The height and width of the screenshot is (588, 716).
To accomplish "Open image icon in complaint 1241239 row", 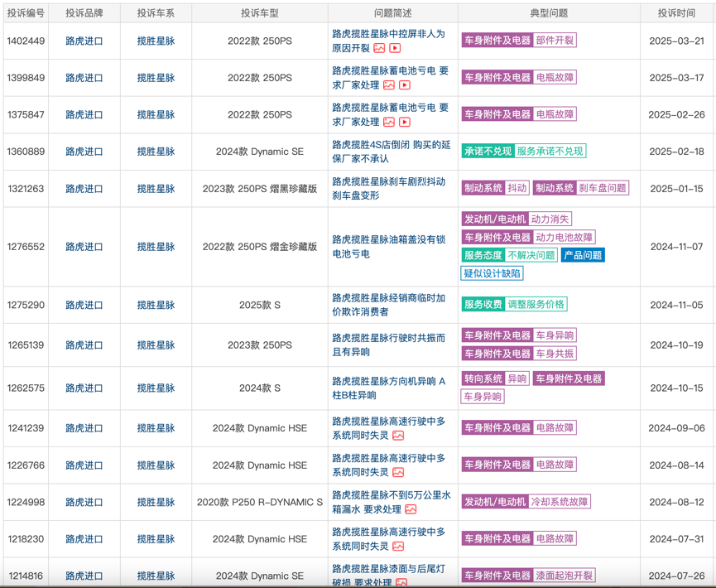I will tap(398, 436).
